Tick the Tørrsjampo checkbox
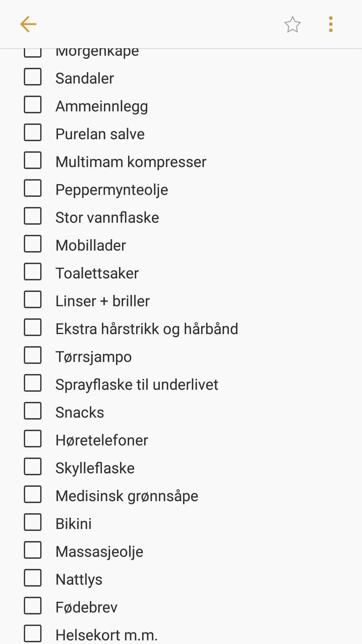This screenshot has width=362, height=644. 33,355
